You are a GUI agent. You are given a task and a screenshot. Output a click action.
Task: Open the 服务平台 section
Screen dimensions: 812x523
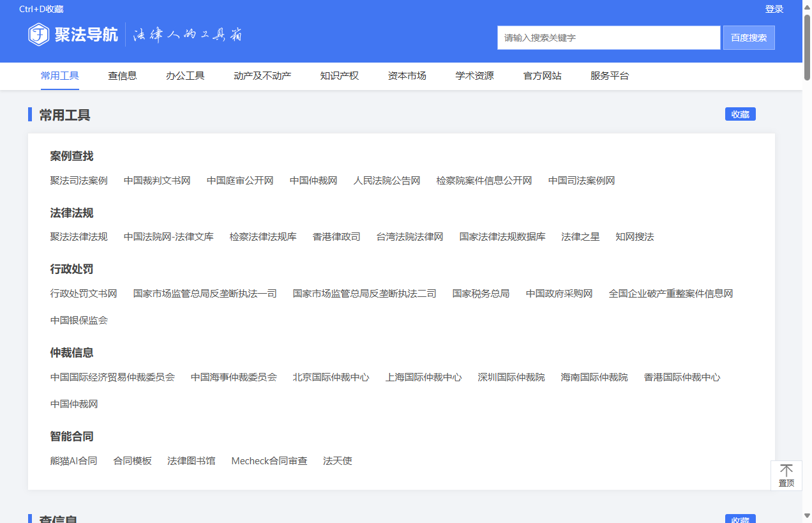coord(610,75)
